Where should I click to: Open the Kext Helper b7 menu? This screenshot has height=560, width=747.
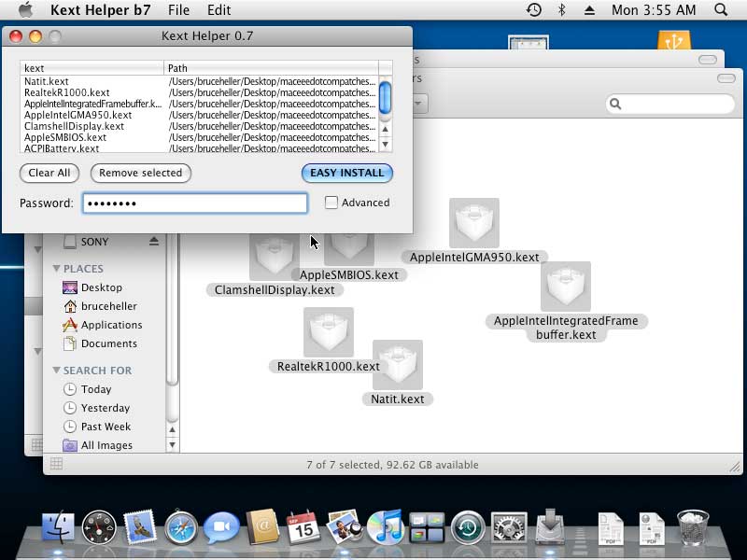[x=101, y=10]
